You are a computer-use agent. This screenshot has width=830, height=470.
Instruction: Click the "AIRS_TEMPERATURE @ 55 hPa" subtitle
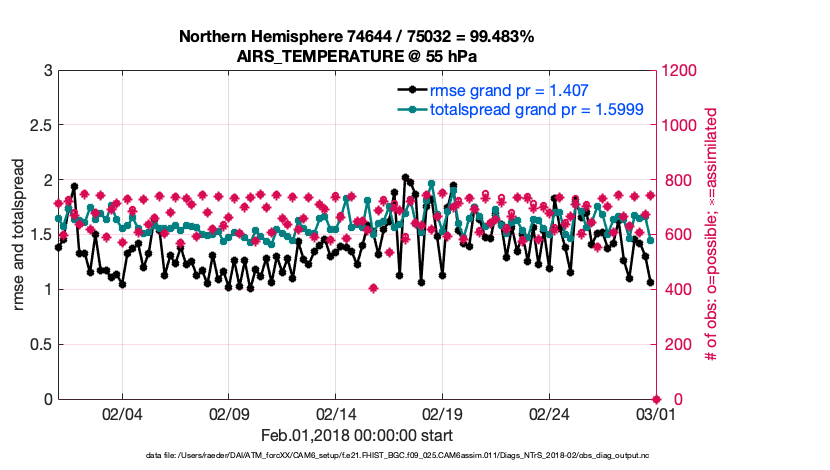[x=356, y=55]
